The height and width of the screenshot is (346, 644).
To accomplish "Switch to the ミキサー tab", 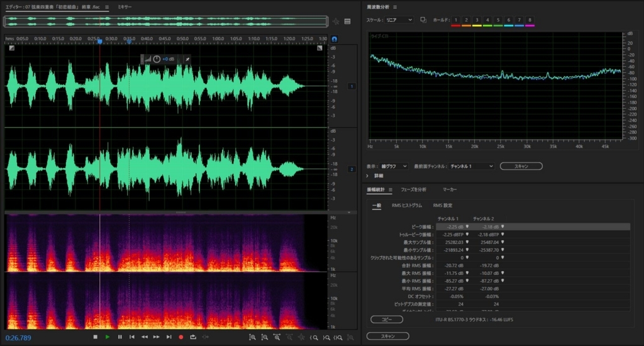I will pyautogui.click(x=125, y=7).
